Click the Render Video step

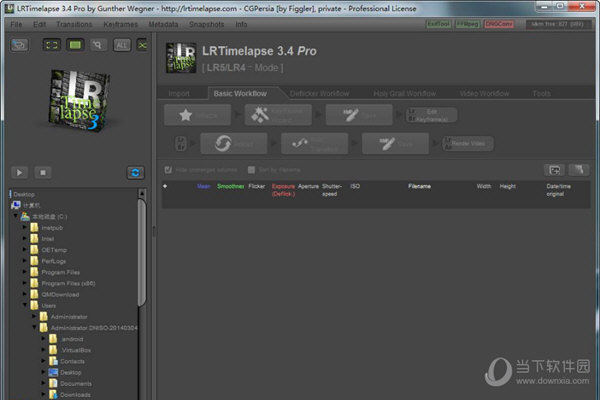[x=468, y=144]
